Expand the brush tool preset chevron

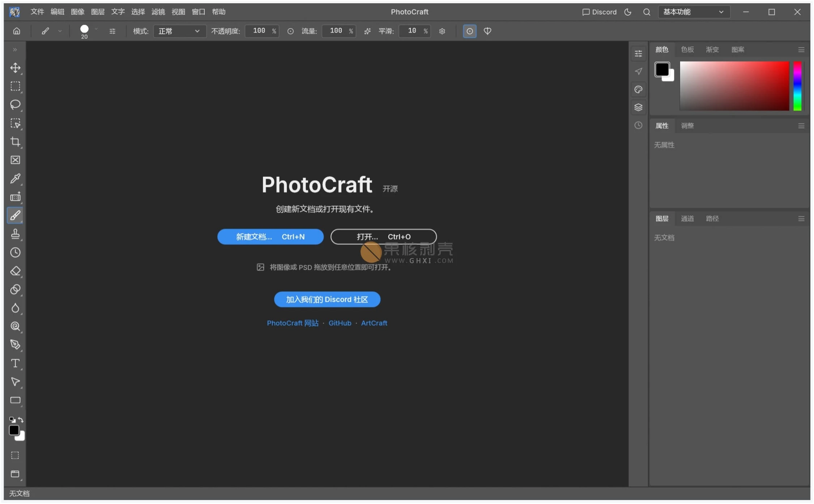point(60,31)
